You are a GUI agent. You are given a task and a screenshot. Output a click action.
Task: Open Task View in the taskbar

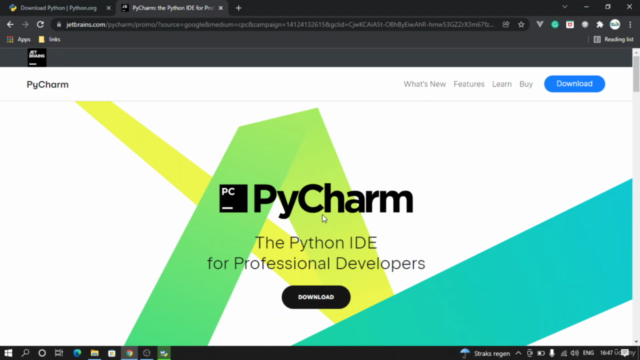click(x=59, y=353)
